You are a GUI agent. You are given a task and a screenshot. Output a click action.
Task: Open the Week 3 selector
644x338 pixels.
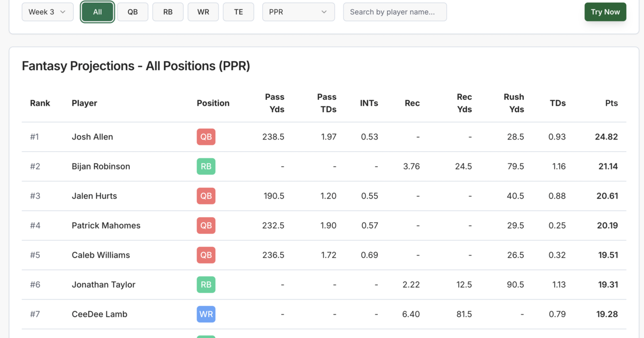tap(47, 11)
